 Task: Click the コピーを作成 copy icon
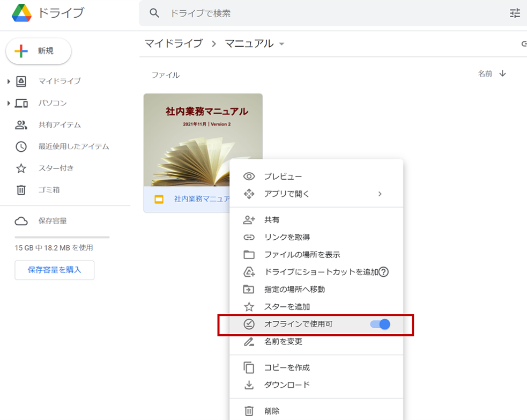249,367
